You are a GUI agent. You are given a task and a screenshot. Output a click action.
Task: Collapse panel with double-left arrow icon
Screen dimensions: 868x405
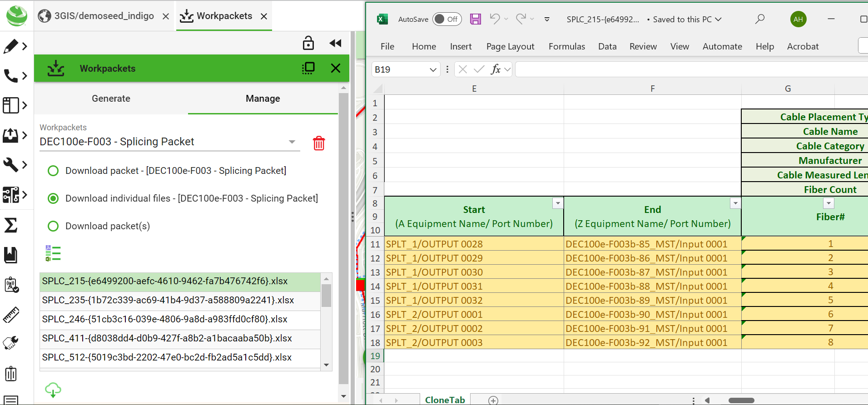click(335, 43)
